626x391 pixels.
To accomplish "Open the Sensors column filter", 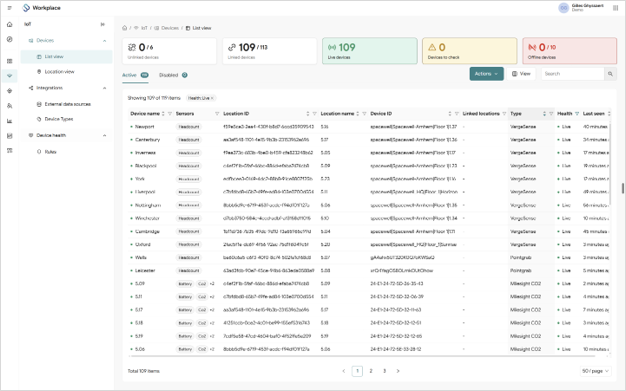I will [x=217, y=114].
